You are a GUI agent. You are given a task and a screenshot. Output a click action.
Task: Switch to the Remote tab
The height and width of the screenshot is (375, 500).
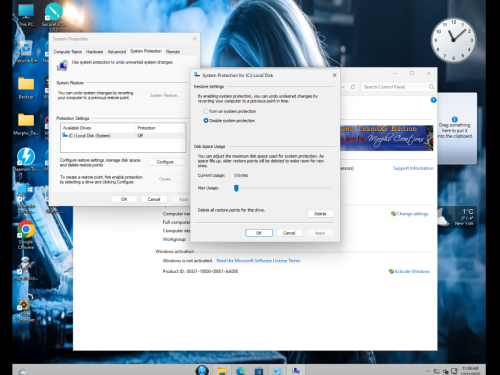click(173, 52)
